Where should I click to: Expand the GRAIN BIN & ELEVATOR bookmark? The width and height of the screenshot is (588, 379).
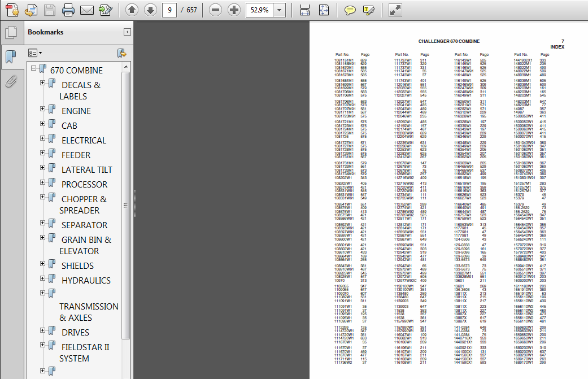coord(43,237)
